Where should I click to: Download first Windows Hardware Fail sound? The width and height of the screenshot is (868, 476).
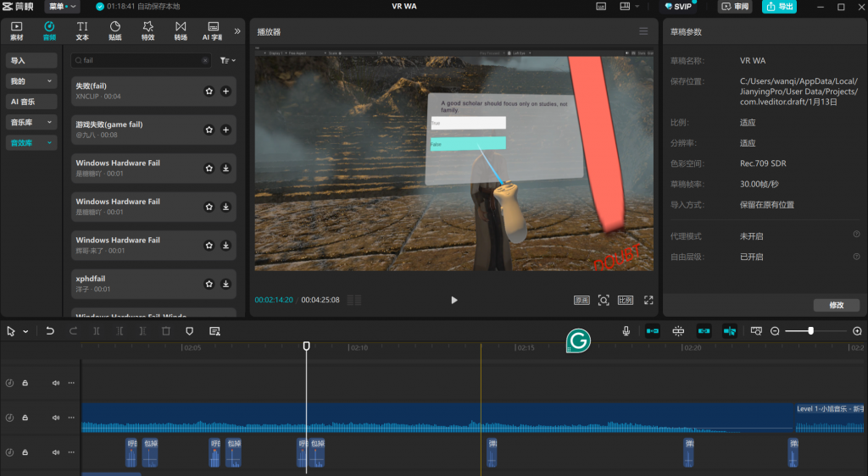point(225,168)
